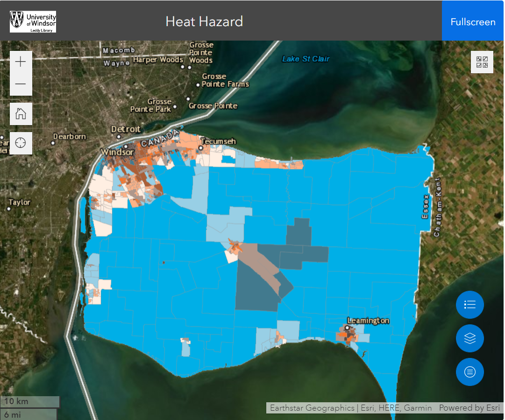Open the Powered by Esri link

click(469, 408)
